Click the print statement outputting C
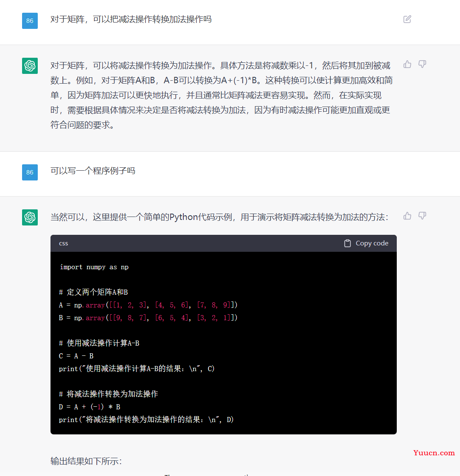Viewport: 460px width, 476px height. point(137,369)
